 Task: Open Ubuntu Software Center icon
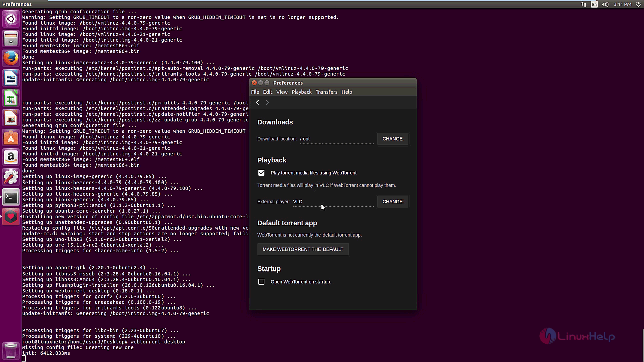click(x=11, y=137)
